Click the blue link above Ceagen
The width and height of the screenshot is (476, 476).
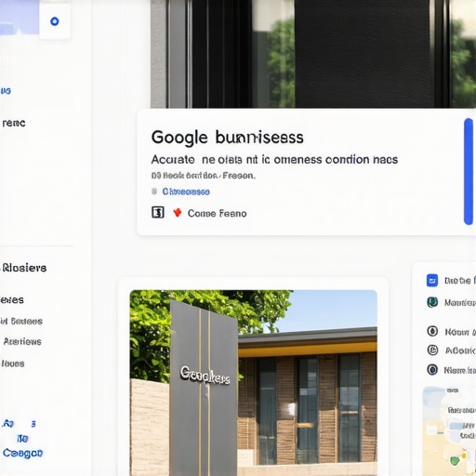tap(22, 439)
